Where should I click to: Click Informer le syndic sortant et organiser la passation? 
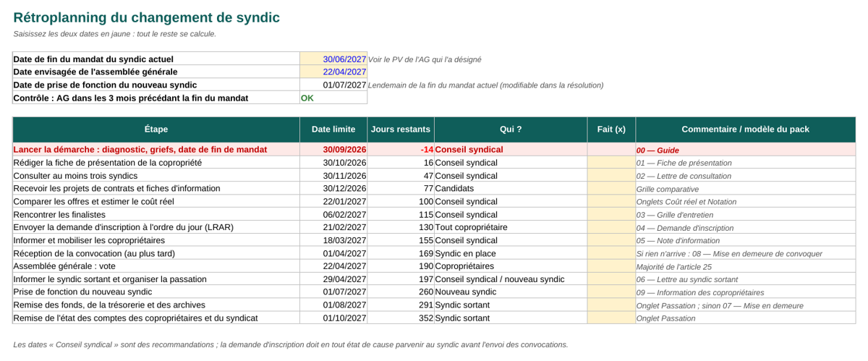pyautogui.click(x=156, y=279)
